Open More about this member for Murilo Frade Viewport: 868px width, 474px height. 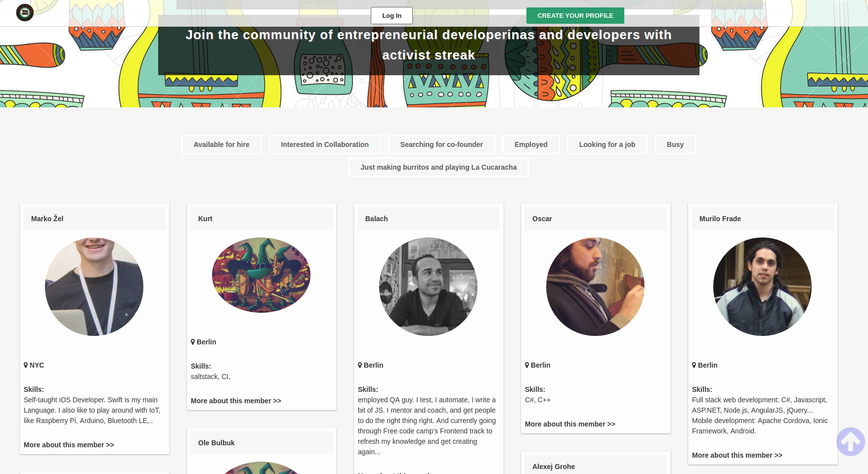(x=737, y=455)
